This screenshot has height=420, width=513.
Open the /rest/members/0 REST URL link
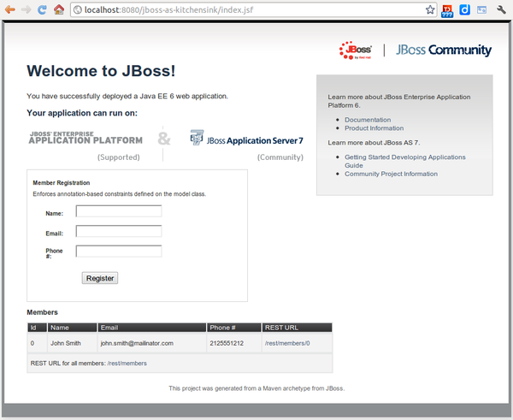point(287,343)
